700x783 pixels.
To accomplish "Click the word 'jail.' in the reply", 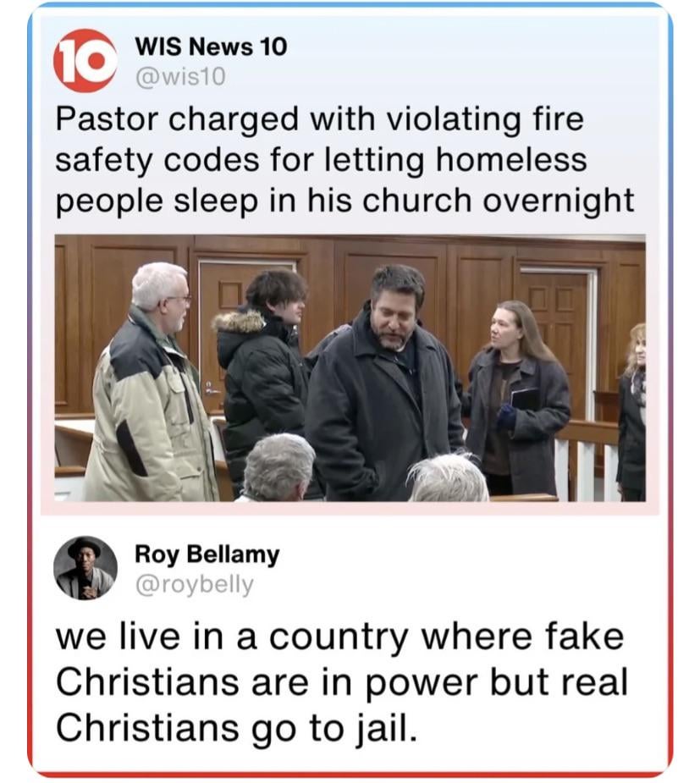I will point(385,730).
